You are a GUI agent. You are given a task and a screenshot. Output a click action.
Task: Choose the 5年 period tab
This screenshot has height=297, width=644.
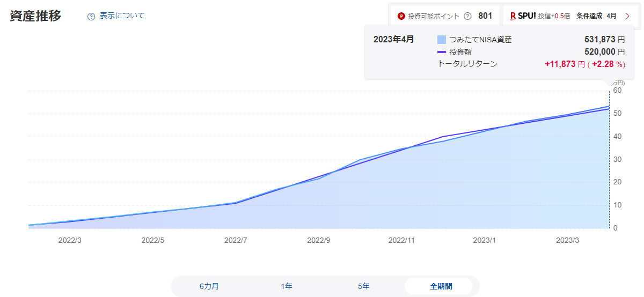[364, 286]
